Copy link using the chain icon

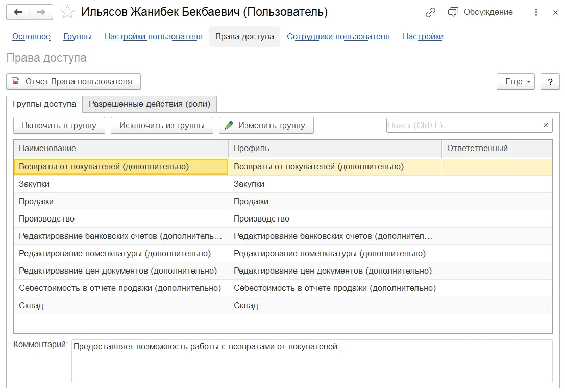point(430,13)
